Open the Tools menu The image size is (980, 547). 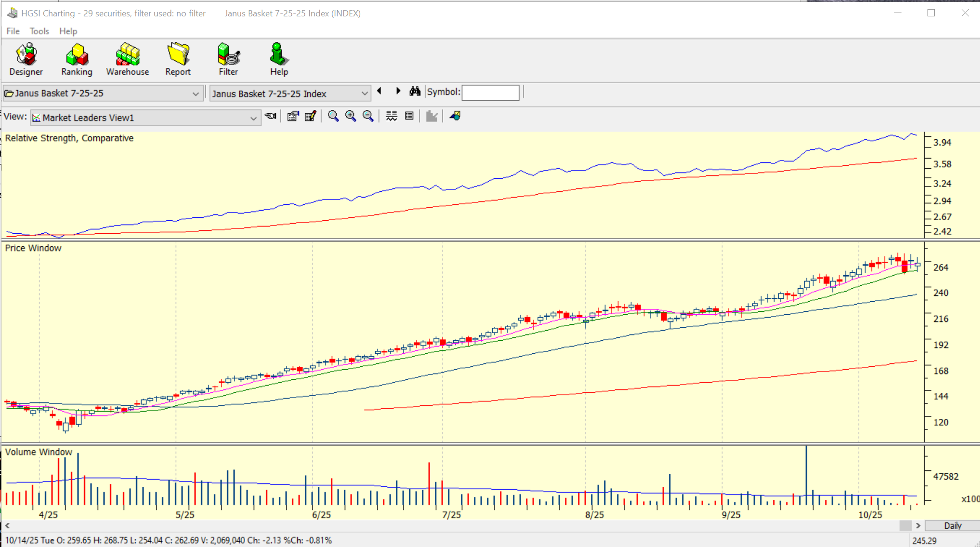(39, 31)
